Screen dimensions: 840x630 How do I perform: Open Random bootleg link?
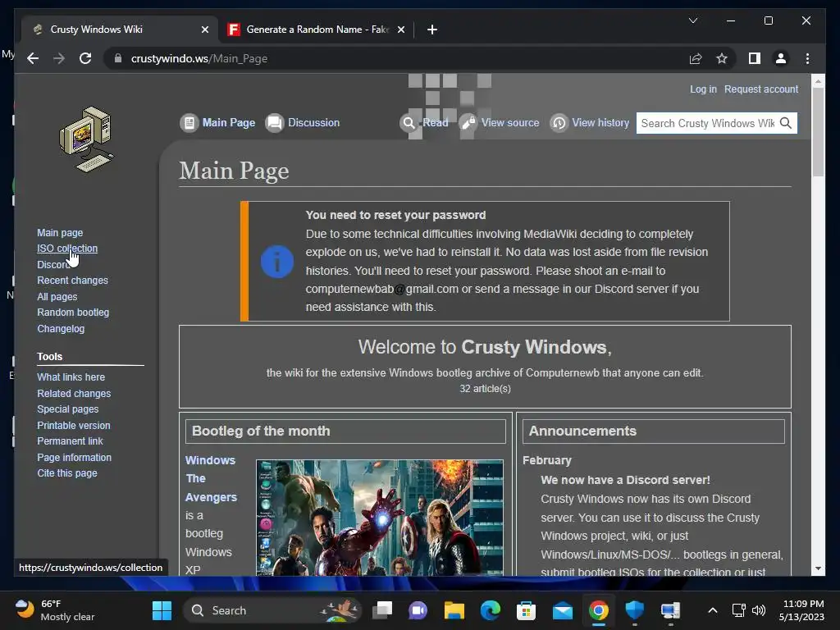73,313
